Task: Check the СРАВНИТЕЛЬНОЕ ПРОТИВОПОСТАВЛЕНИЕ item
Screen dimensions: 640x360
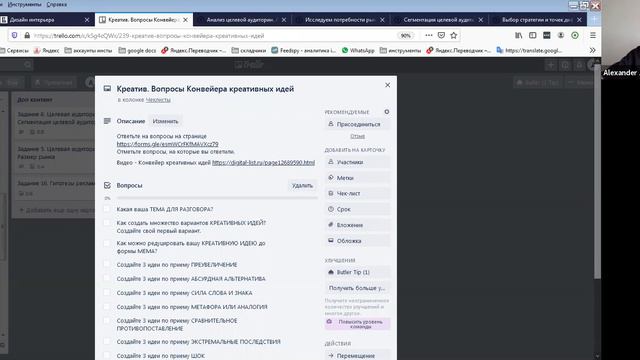Action: [x=107, y=321]
